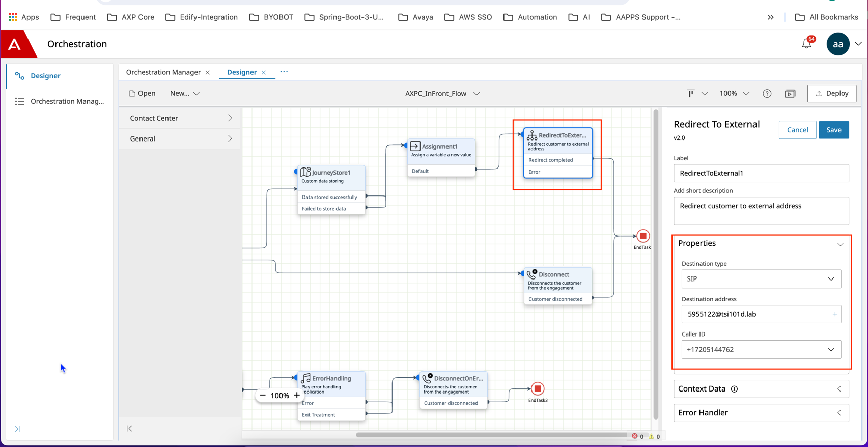Show more bookmarks with double chevron
Viewport: 868px width, 447px height.
771,17
